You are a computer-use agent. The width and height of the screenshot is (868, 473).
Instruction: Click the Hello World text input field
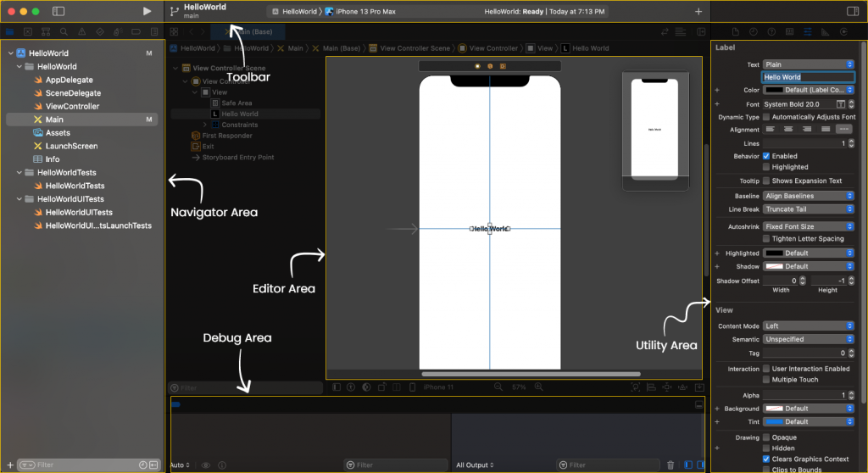click(x=808, y=77)
